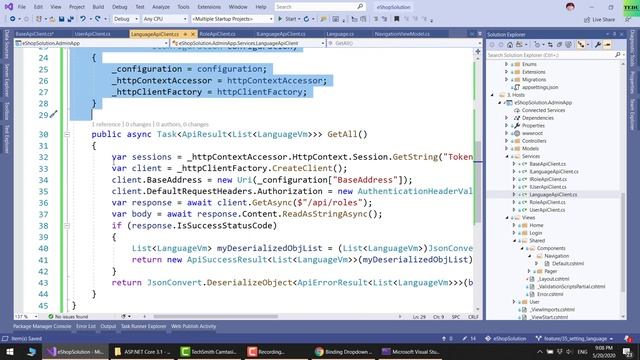Click the Live Share button
This screenshot has width=640, height=360.
tap(599, 19)
